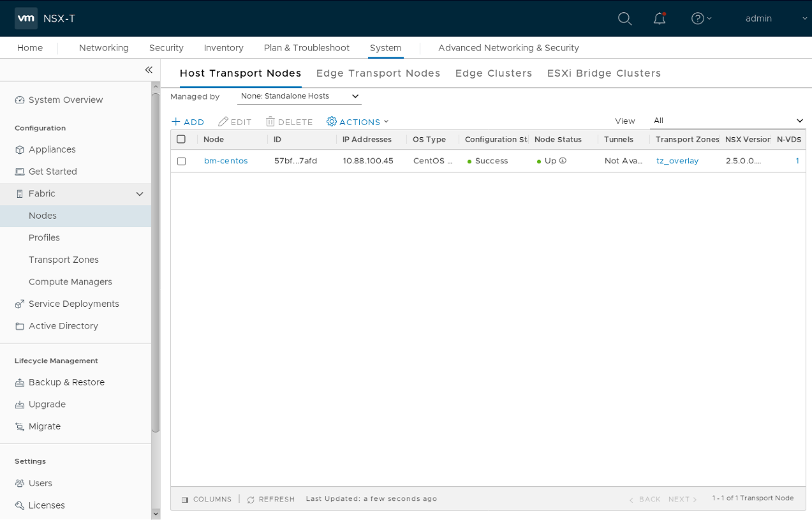Click the pencil EDIT icon
This screenshot has width=812, height=520.
point(223,121)
